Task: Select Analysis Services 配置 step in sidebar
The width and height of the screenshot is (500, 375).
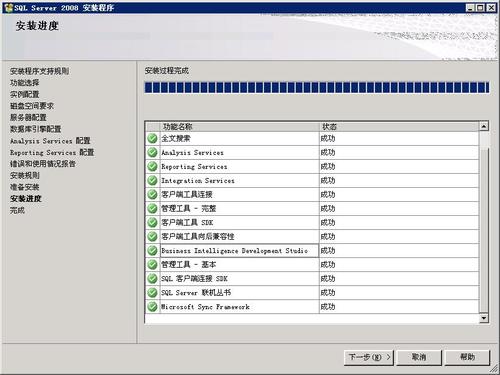Action: [50, 141]
